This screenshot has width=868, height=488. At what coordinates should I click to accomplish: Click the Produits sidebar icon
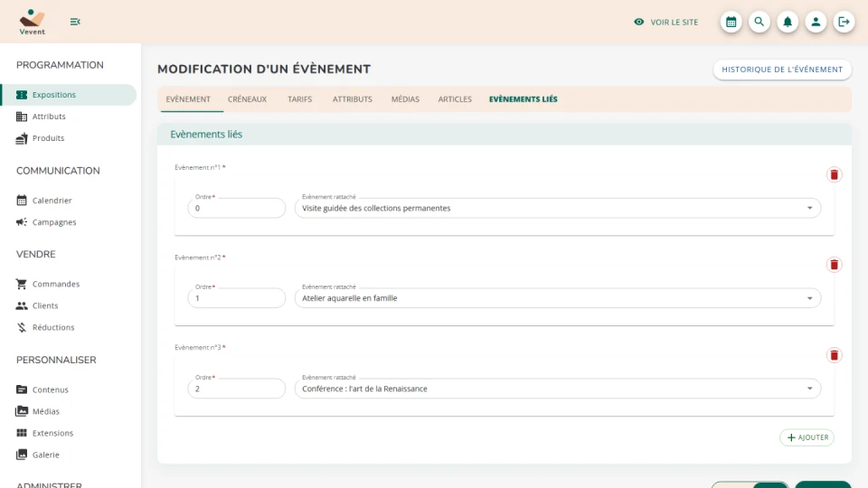tap(22, 138)
